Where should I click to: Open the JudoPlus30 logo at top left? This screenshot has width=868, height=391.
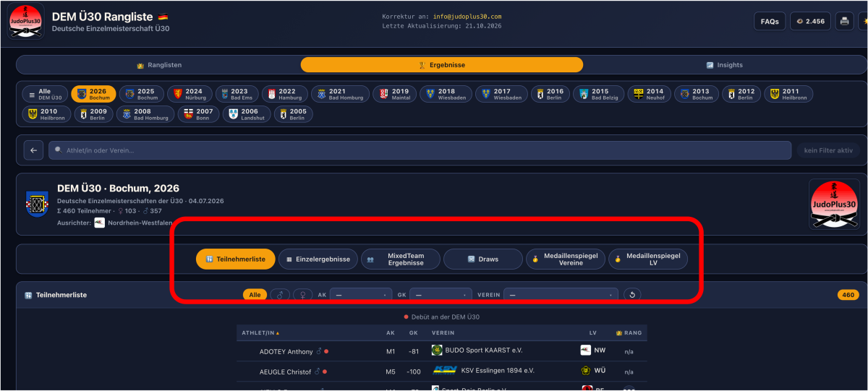pyautogui.click(x=26, y=21)
